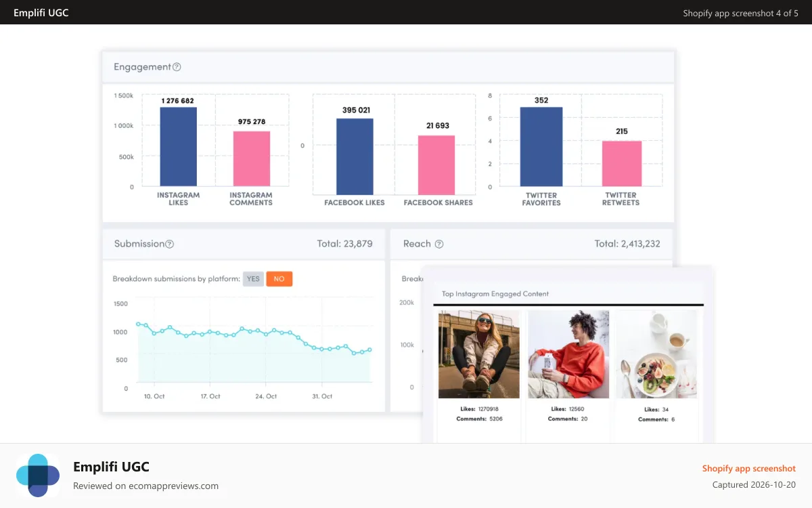Image resolution: width=812 pixels, height=508 pixels.
Task: Click the Engagement help question-mark icon
Action: 177,67
